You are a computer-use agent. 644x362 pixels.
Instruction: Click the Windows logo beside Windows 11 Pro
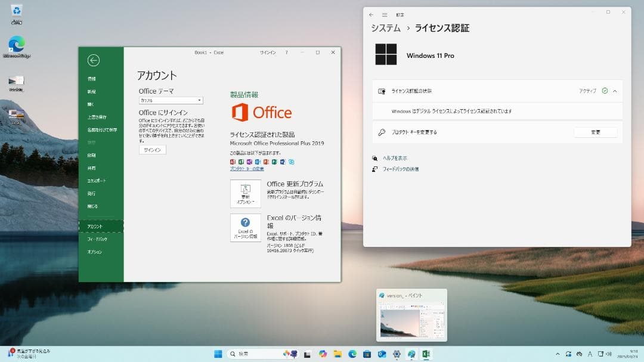[386, 55]
